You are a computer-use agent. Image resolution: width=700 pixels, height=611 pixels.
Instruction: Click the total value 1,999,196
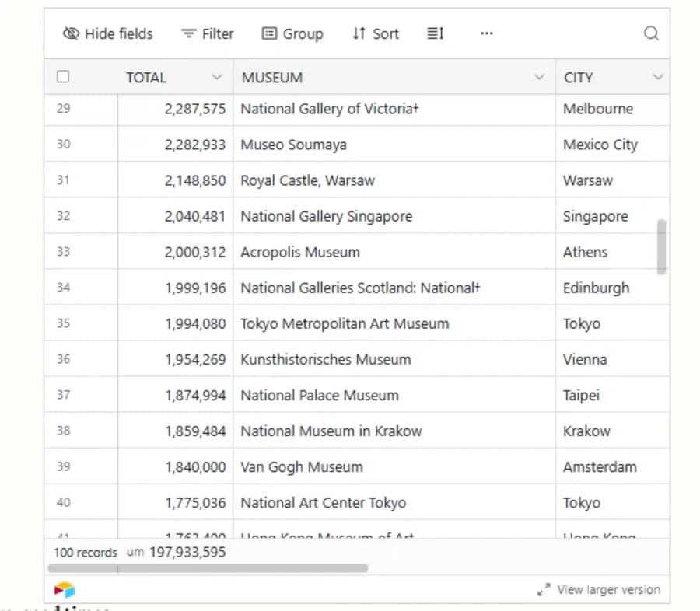pyautogui.click(x=195, y=288)
